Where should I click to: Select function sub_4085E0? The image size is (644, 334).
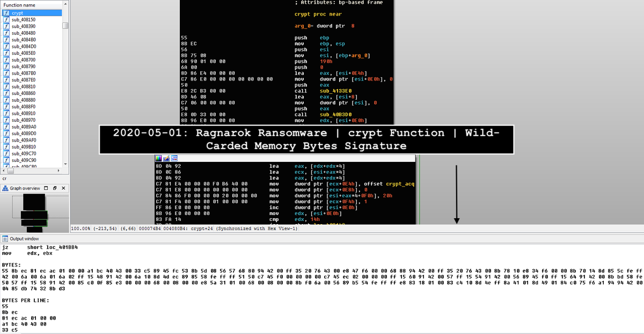coord(32,53)
